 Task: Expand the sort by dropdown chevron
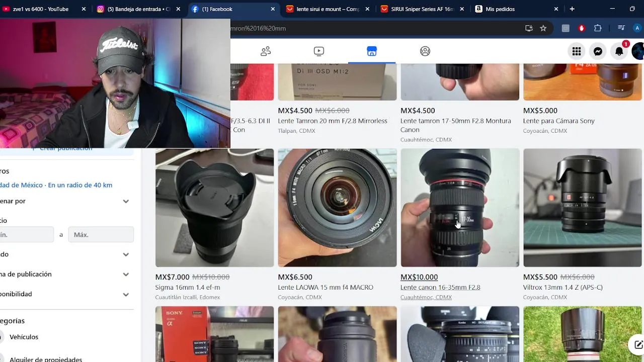point(126,201)
